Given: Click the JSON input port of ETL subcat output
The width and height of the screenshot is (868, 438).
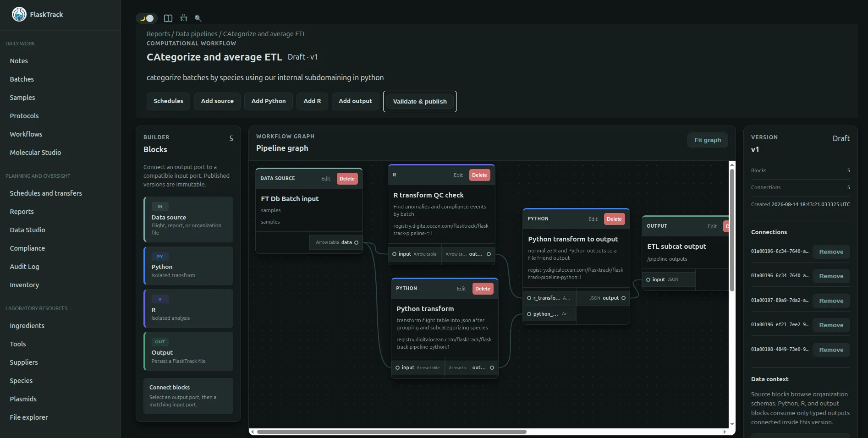Looking at the screenshot, I should tap(648, 280).
